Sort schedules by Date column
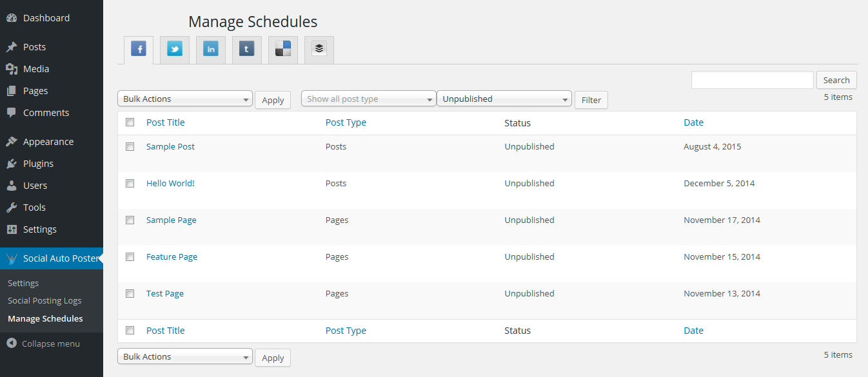The image size is (868, 377). tap(693, 122)
